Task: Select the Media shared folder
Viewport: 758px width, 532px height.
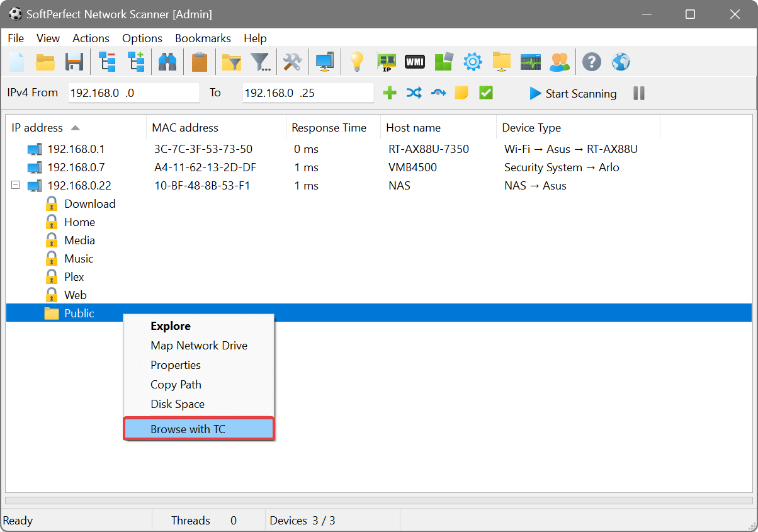Action: tap(79, 240)
